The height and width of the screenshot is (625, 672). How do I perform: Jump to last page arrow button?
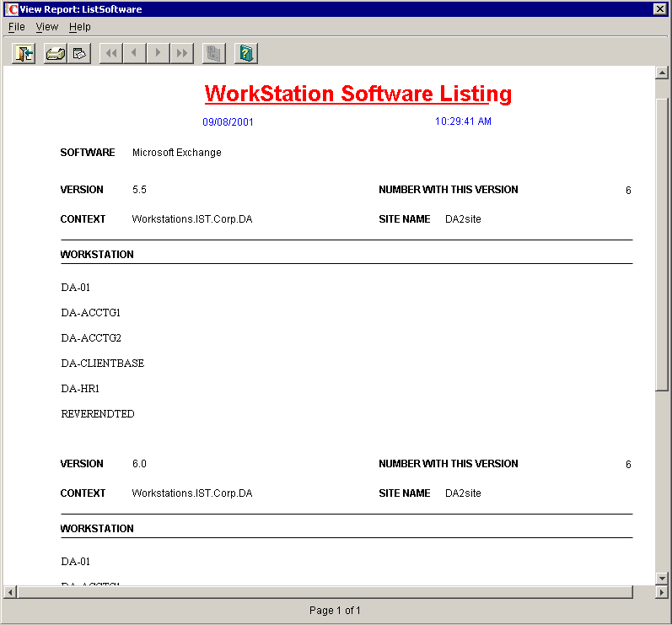coord(181,54)
